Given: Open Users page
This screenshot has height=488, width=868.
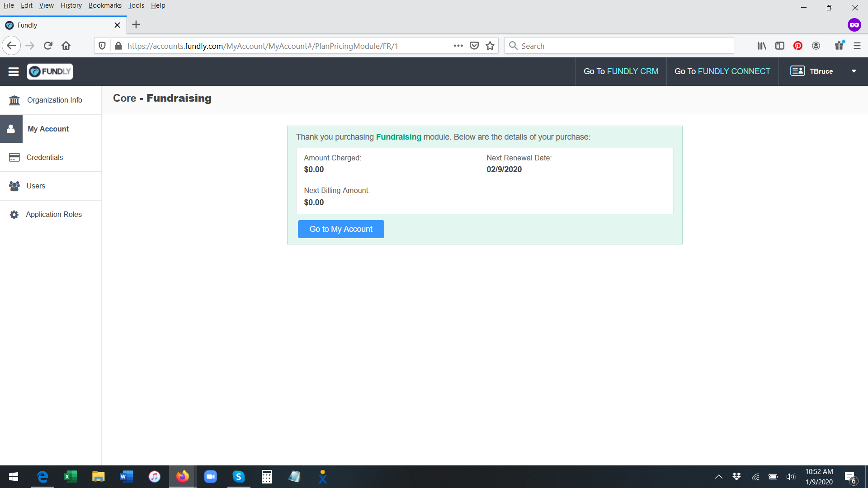Looking at the screenshot, I should 51,186.
